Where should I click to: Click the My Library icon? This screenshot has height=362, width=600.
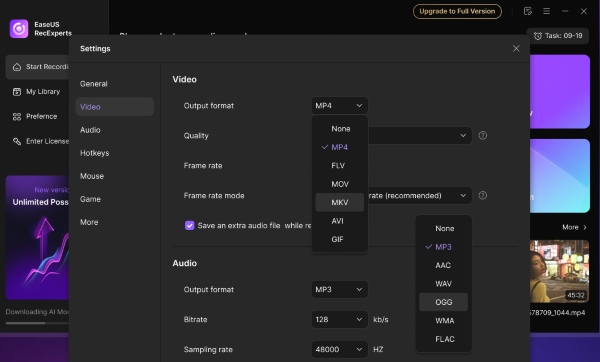pyautogui.click(x=17, y=92)
